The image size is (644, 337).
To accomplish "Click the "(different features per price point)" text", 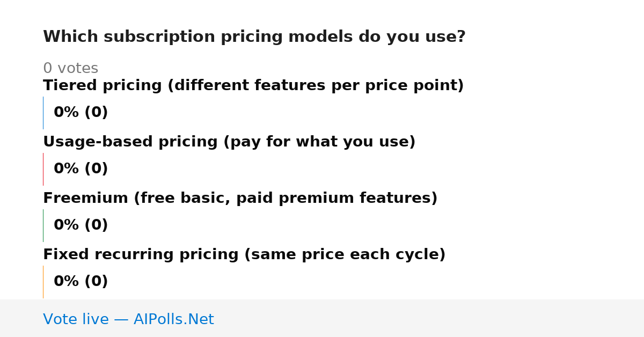I will 316,86.
